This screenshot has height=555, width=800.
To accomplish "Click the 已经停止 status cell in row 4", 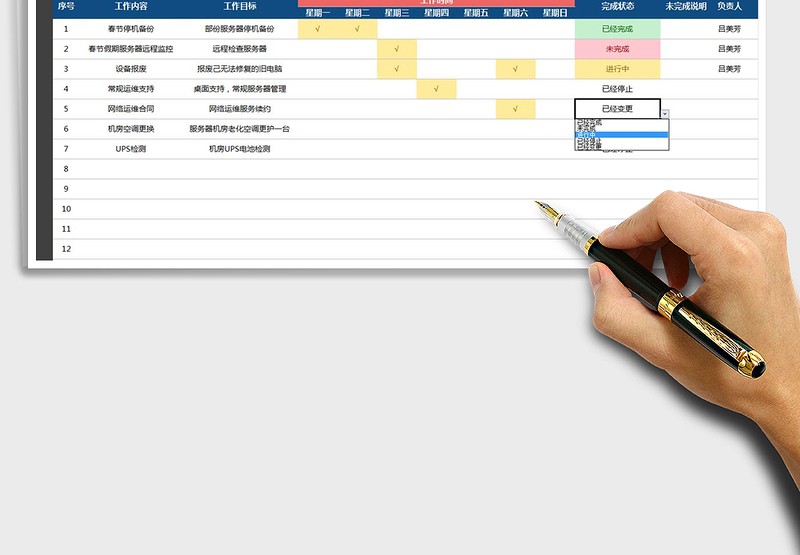I will [x=617, y=89].
